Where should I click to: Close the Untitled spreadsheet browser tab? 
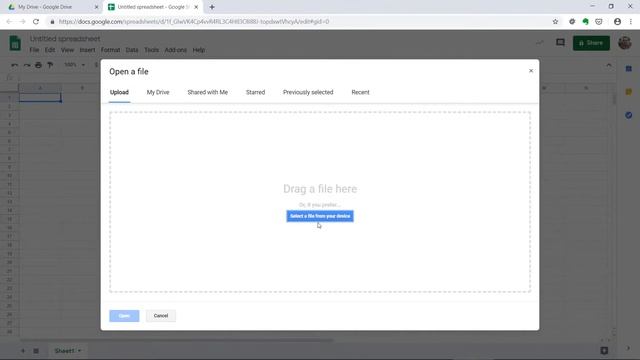pos(196,7)
